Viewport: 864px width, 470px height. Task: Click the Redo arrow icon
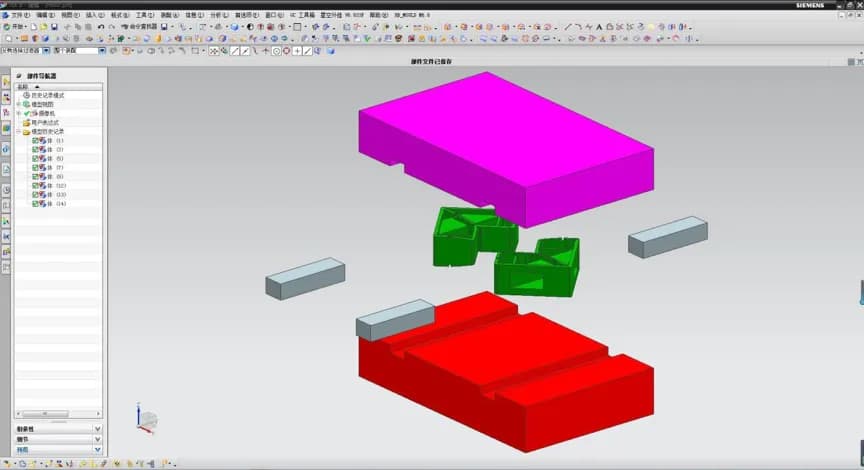click(111, 26)
